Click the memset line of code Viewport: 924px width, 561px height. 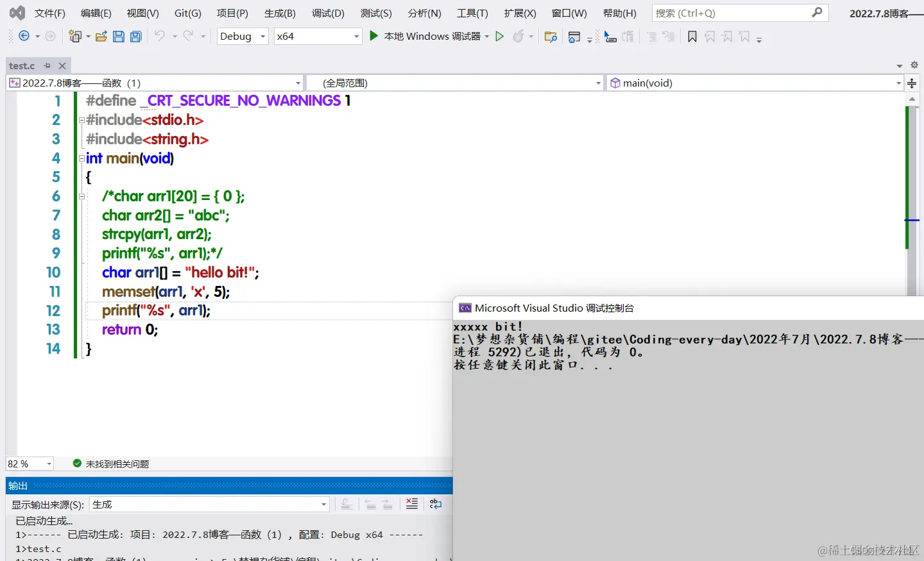[166, 292]
